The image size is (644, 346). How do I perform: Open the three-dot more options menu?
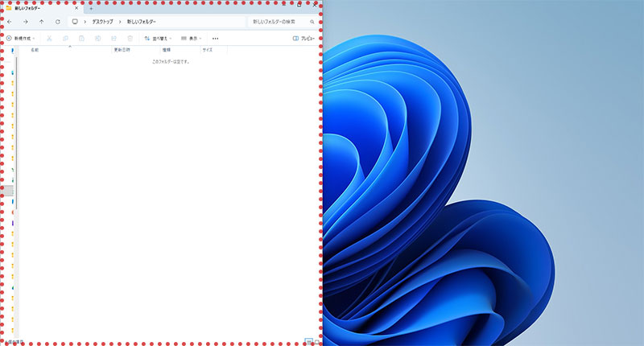coord(215,39)
